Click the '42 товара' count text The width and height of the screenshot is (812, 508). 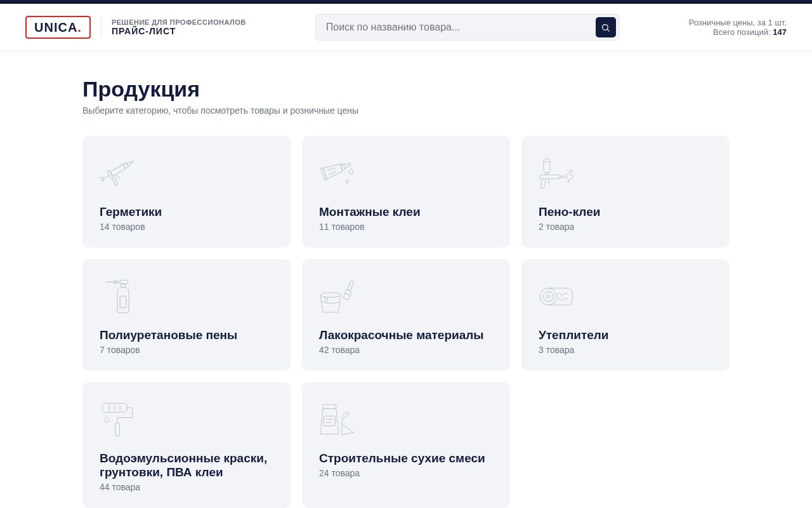[339, 350]
